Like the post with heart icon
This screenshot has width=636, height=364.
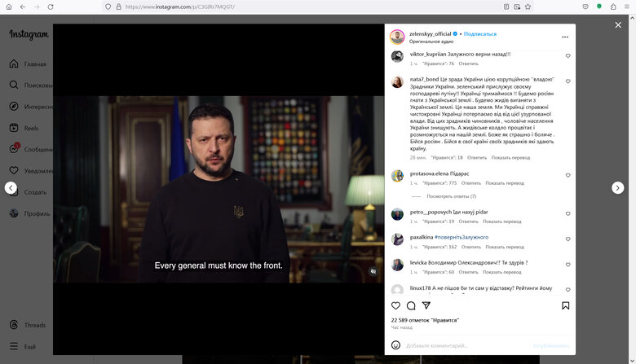[x=396, y=305]
